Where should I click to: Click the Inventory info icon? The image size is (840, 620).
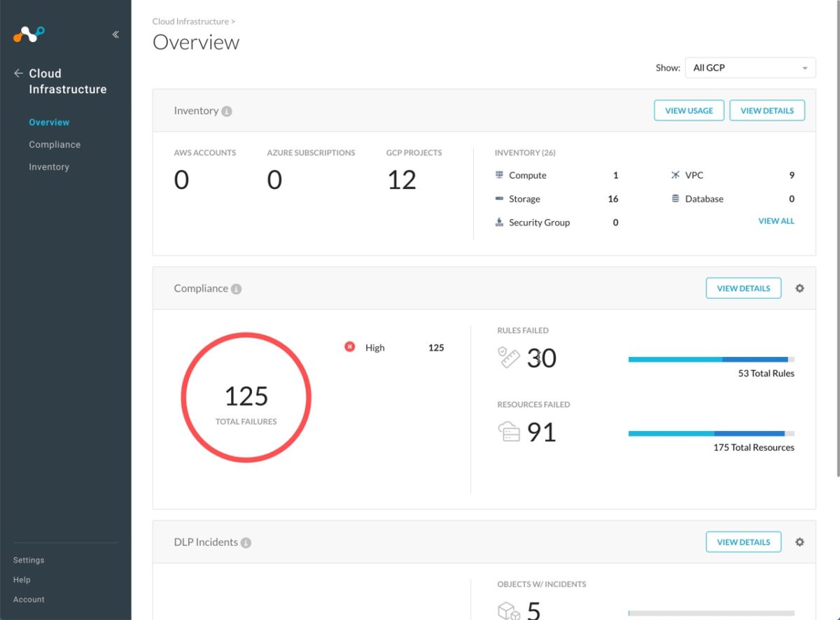click(227, 111)
